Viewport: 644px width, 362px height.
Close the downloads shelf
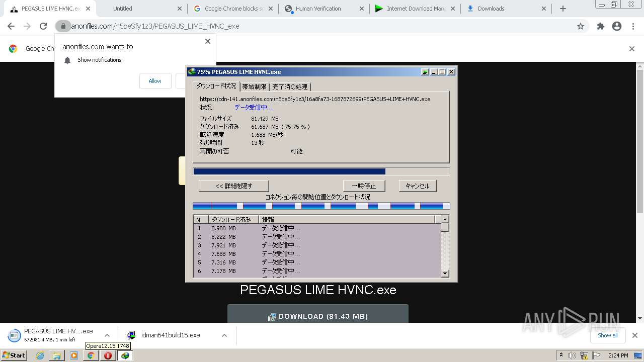pos(635,335)
